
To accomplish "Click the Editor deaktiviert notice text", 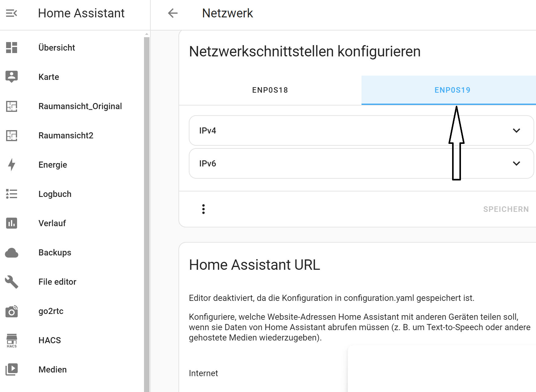I will 332,298.
